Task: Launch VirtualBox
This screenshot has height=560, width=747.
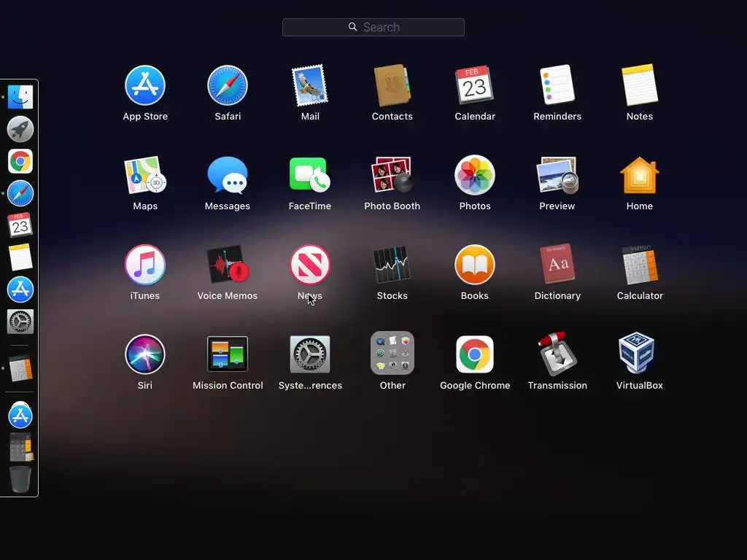Action: [x=637, y=354]
